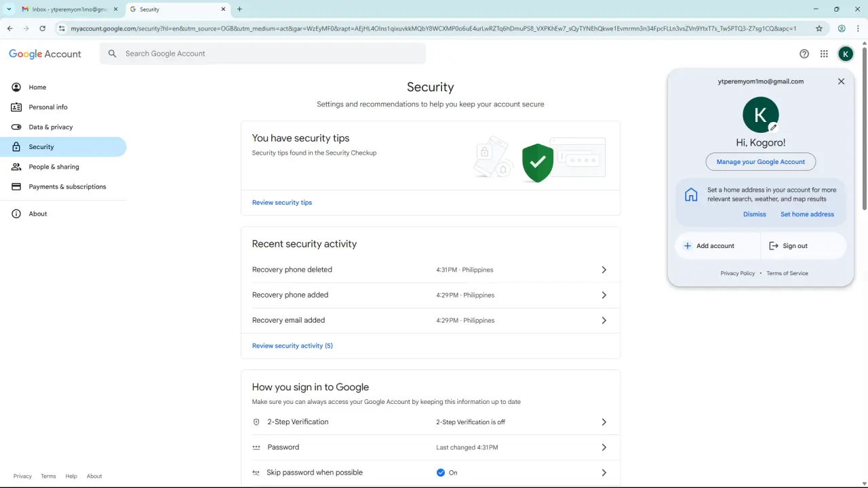Open Review security tips link
868x488 pixels.
[282, 203]
